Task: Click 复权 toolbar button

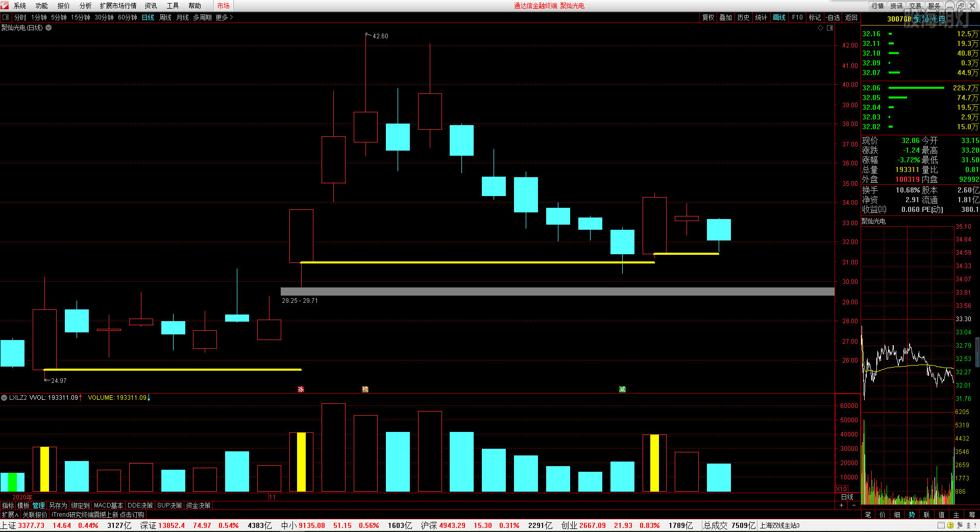Action: [708, 17]
